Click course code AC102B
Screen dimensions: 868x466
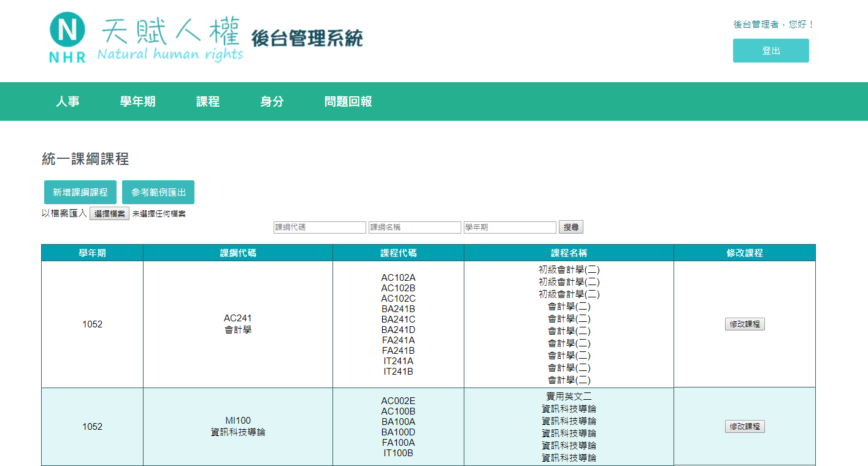pos(399,288)
